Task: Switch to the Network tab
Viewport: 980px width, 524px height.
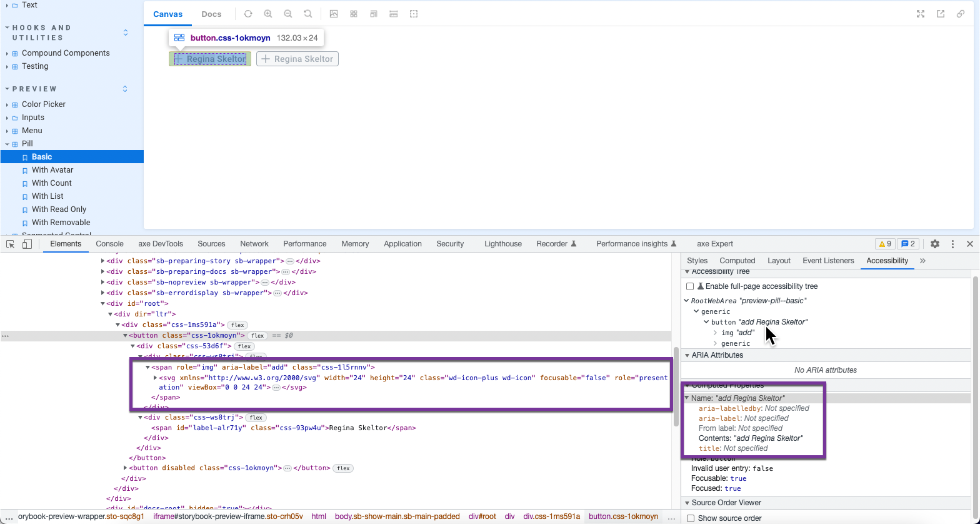Action: [x=254, y=244]
